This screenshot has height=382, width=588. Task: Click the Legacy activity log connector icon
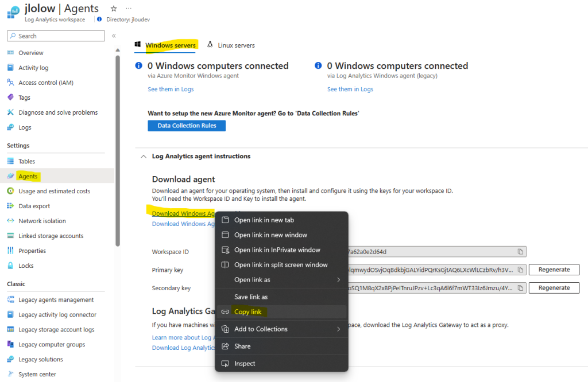point(10,314)
